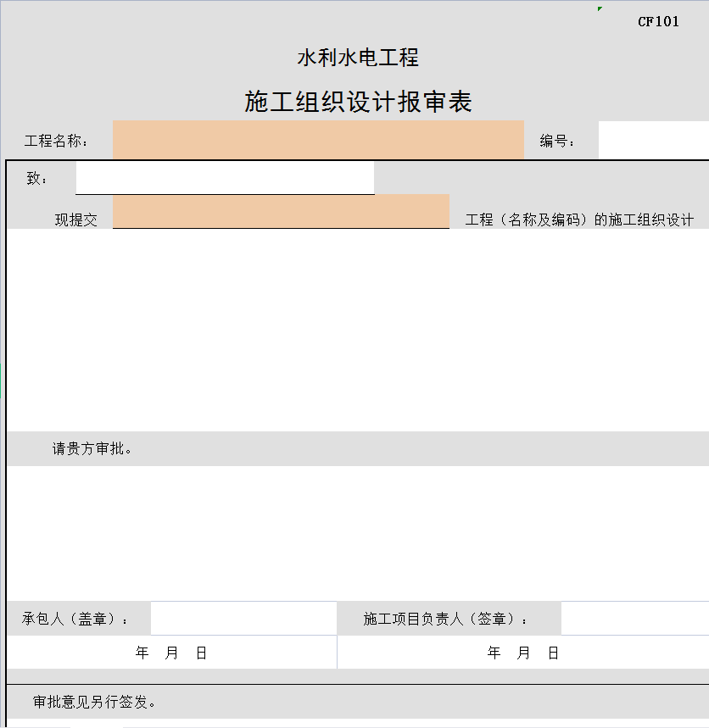Click the 编号： label
Image resolution: width=709 pixels, height=728 pixels.
coord(557,141)
